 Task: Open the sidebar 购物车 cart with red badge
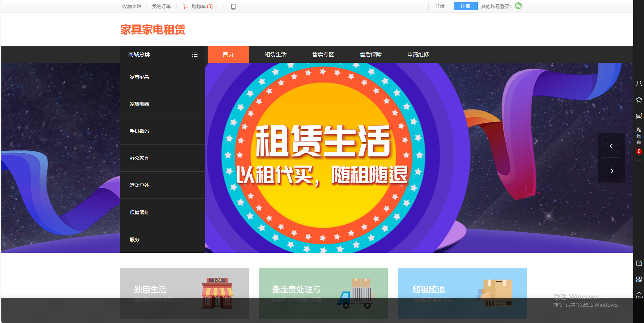pyautogui.click(x=639, y=140)
